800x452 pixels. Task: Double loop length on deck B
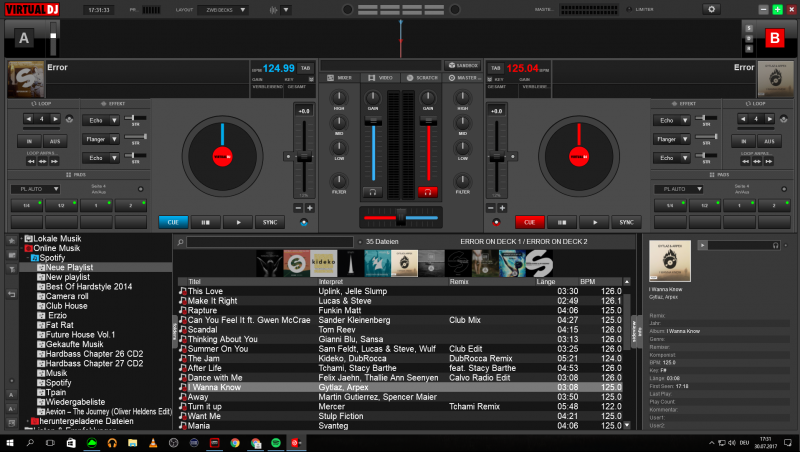(769, 119)
